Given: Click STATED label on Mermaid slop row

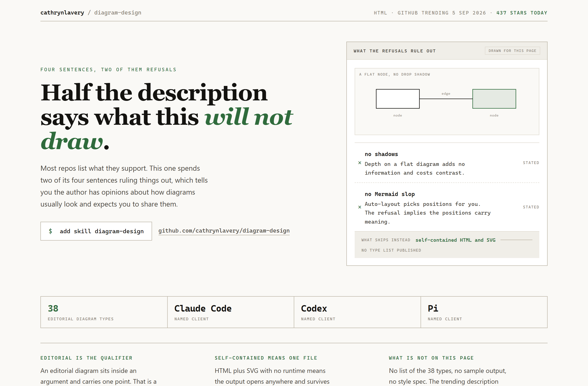Looking at the screenshot, I should pos(531,207).
